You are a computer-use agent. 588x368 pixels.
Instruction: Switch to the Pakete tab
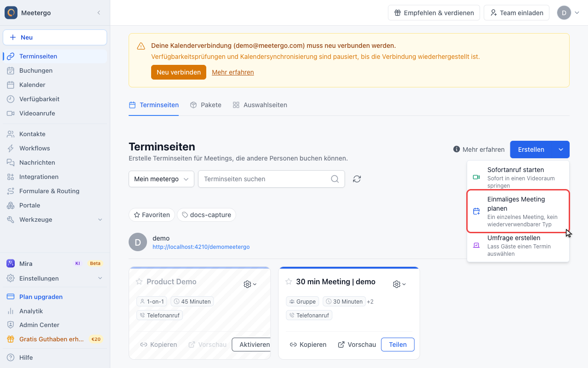click(x=205, y=105)
